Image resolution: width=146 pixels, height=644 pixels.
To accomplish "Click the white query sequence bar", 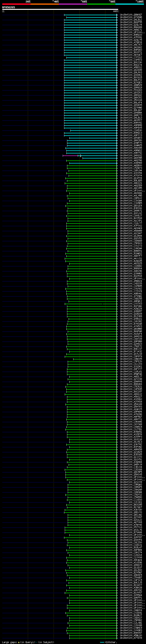I will [x=60, y=10].
